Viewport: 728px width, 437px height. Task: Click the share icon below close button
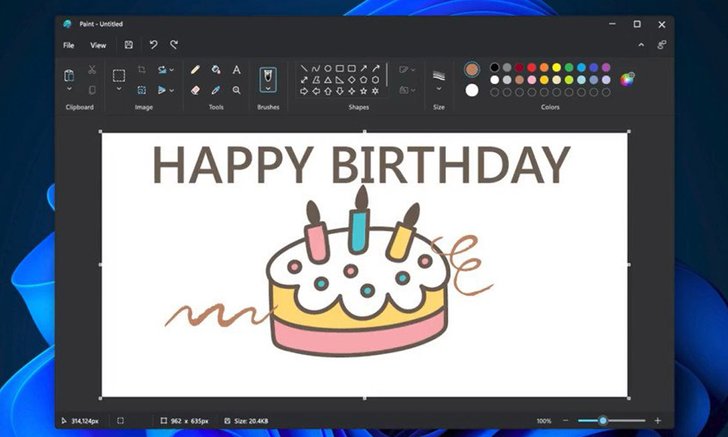click(x=662, y=45)
